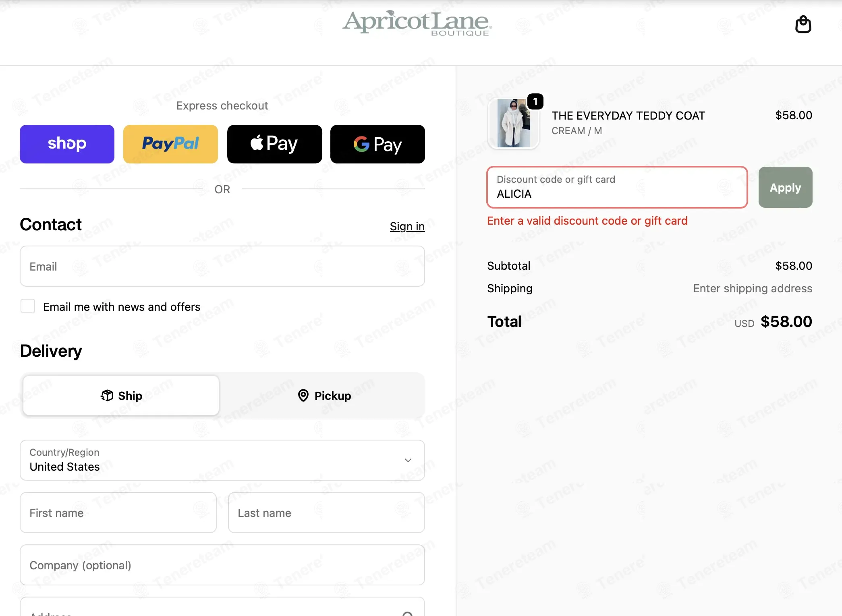Viewport: 842px width, 616px height.
Task: Open the Country/Region dropdown
Action: 222,460
